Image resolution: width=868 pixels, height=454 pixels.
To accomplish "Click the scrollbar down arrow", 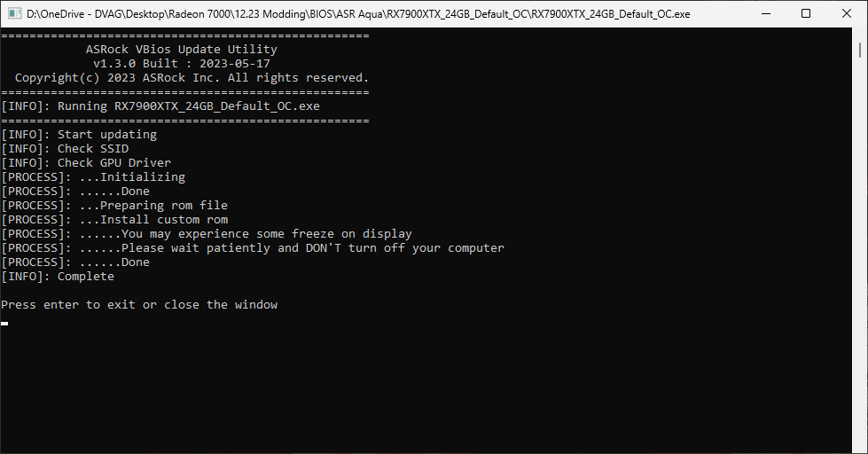I will 861,446.
